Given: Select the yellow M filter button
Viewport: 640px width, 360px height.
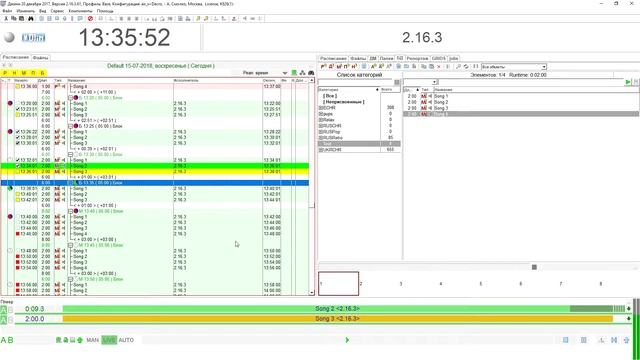Looking at the screenshot, I should tap(24, 73).
